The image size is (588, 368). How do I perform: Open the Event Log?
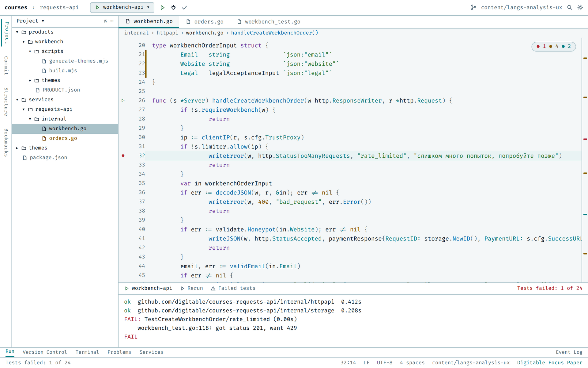(569, 352)
